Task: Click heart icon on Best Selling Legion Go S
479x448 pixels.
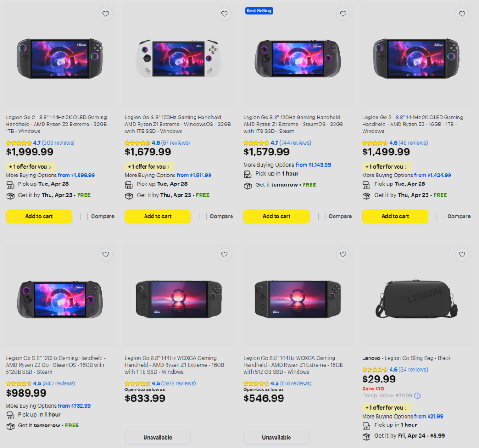Action: (x=343, y=14)
